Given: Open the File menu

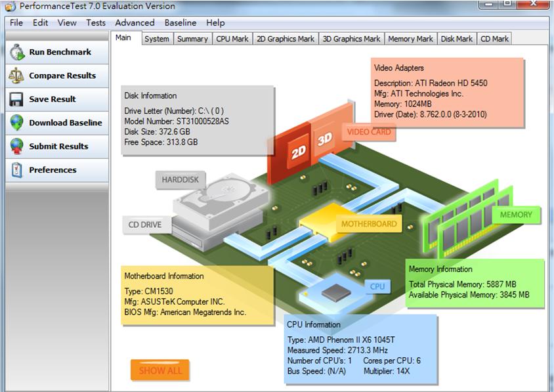Looking at the screenshot, I should 16,22.
